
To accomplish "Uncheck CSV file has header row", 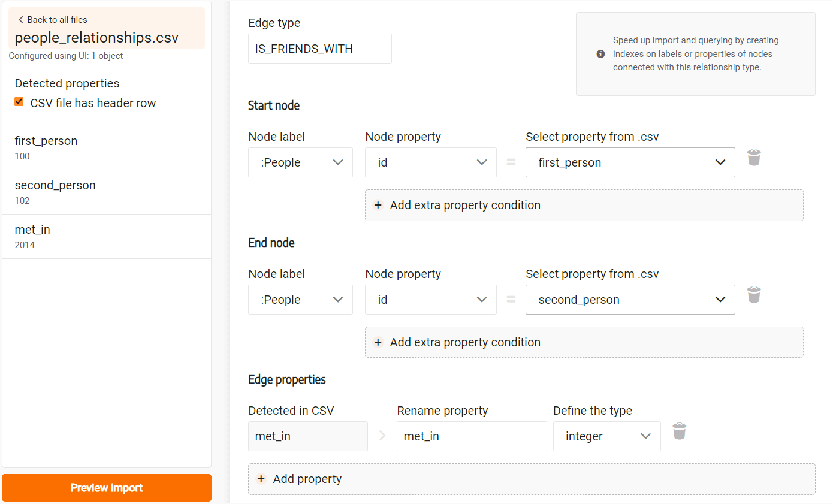I will pyautogui.click(x=19, y=102).
